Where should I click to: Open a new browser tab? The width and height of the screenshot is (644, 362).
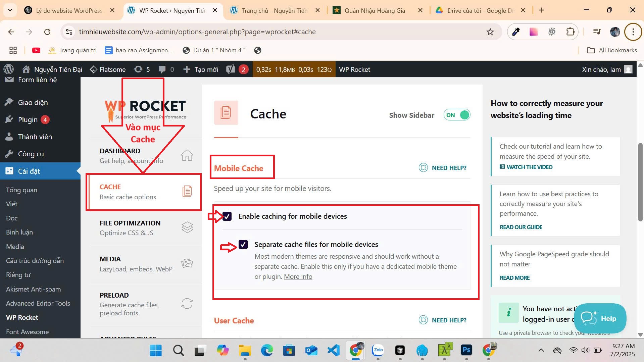[x=541, y=10]
